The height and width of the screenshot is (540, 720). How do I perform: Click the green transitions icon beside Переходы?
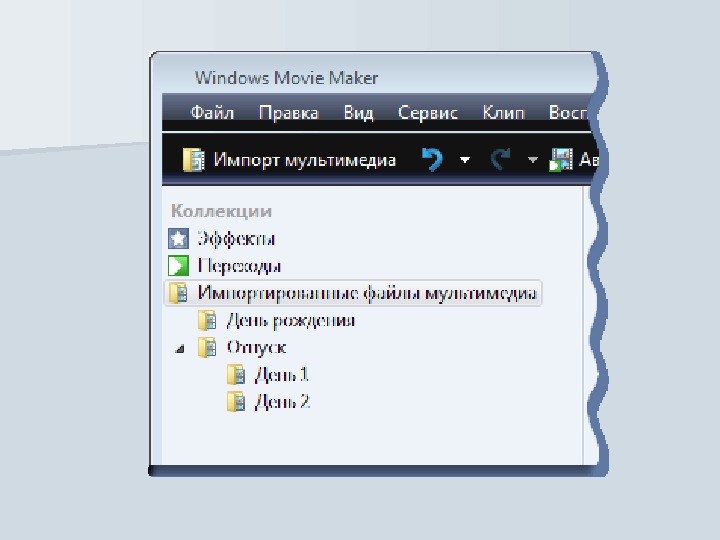click(x=178, y=266)
